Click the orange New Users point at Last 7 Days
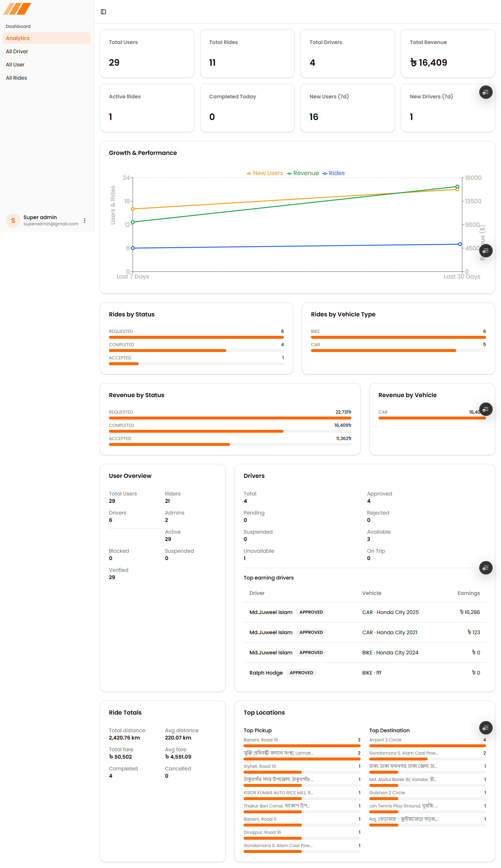This screenshot has height=868, width=501. click(133, 209)
